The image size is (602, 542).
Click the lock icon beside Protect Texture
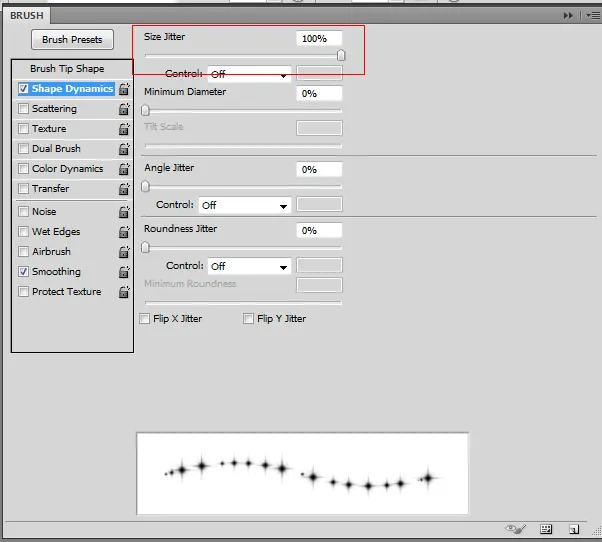pos(124,292)
